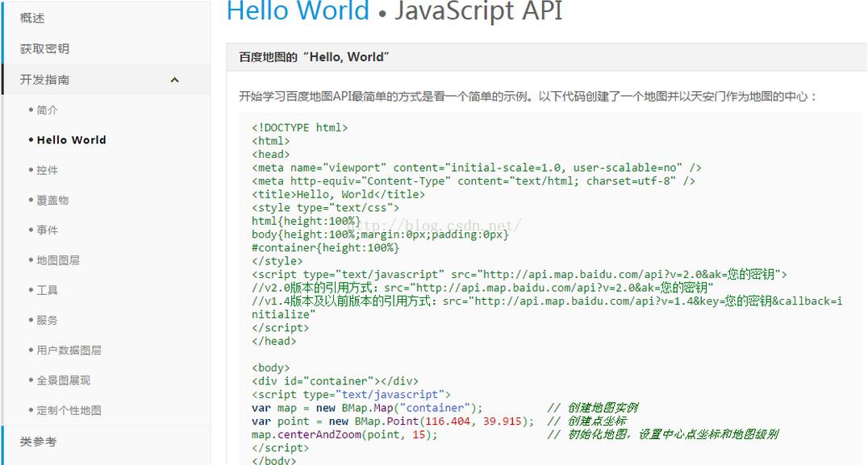
Task: Click the blue Hello World heading
Action: click(x=298, y=12)
